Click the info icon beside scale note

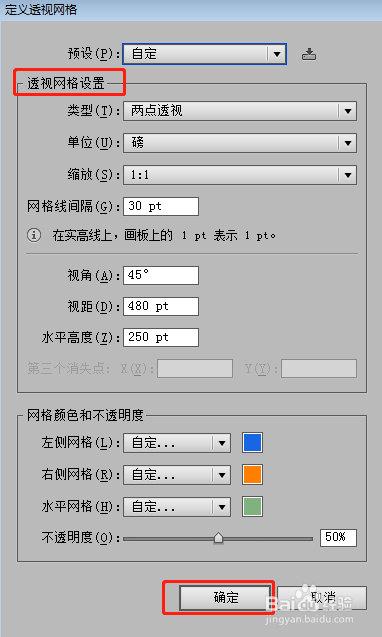(x=34, y=235)
